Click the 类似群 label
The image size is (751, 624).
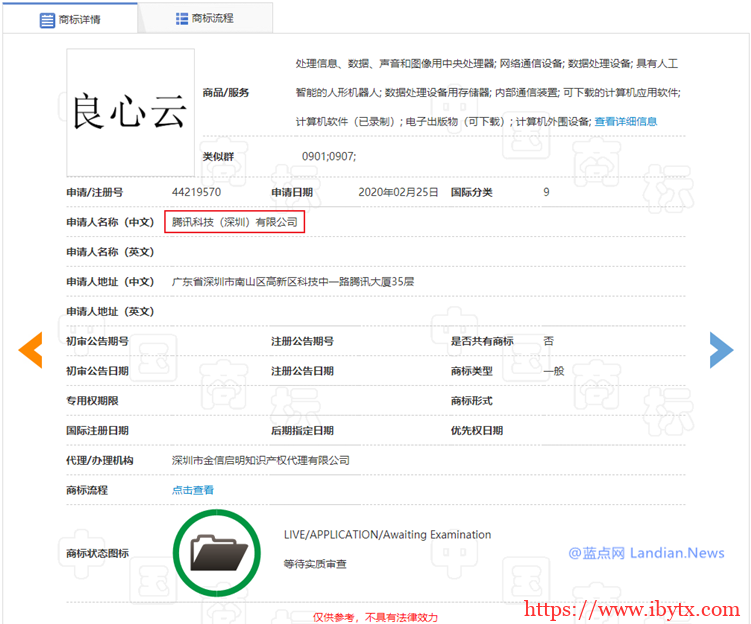[218, 157]
